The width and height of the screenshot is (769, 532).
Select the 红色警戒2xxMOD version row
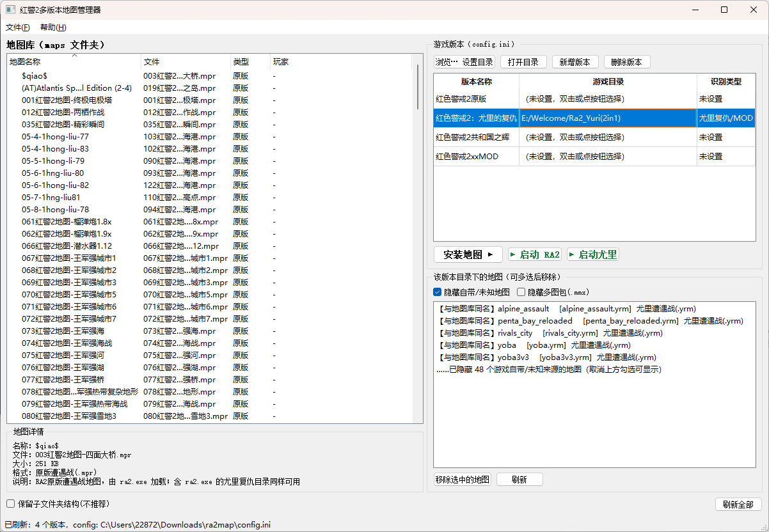click(594, 157)
